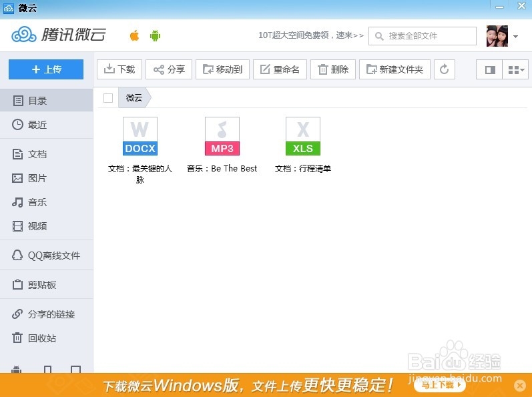Click the blue 上传 upload button
This screenshot has width=532, height=397.
click(46, 69)
